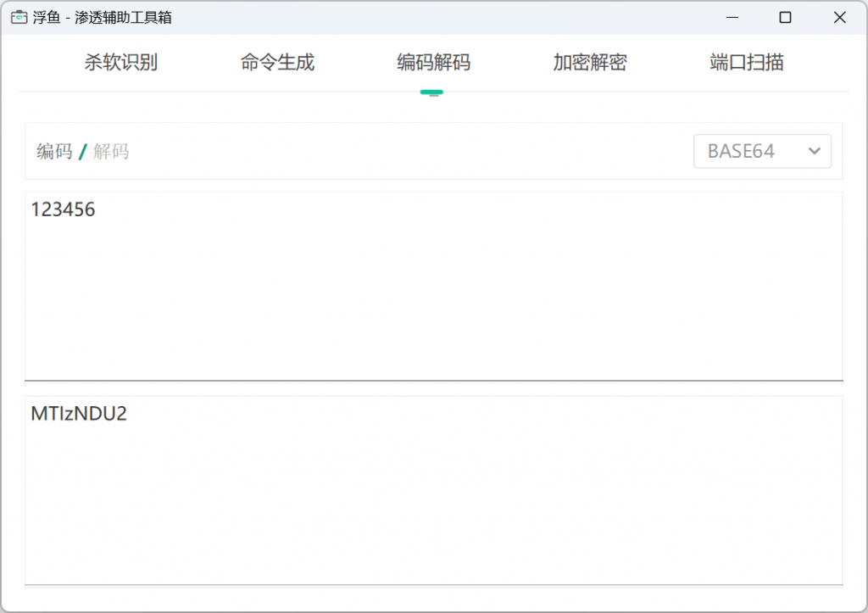Viewport: 868px width, 613px height.
Task: Click the 编码 / 解码 mode label
Action: tap(82, 151)
